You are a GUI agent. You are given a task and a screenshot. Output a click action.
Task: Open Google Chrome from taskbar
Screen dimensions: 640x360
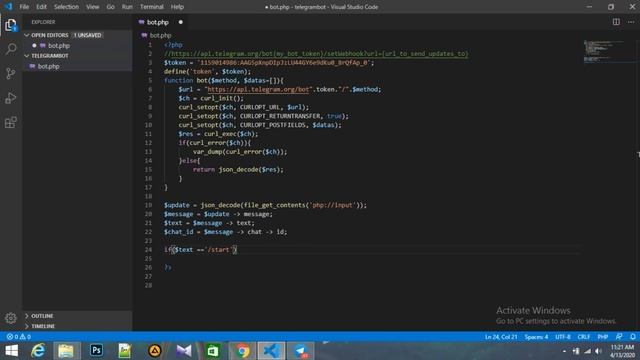(242, 351)
